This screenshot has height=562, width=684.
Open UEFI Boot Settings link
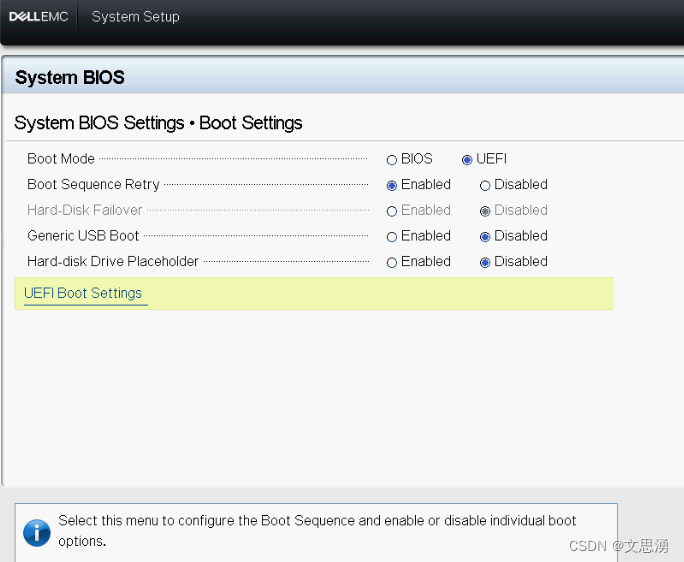[83, 293]
